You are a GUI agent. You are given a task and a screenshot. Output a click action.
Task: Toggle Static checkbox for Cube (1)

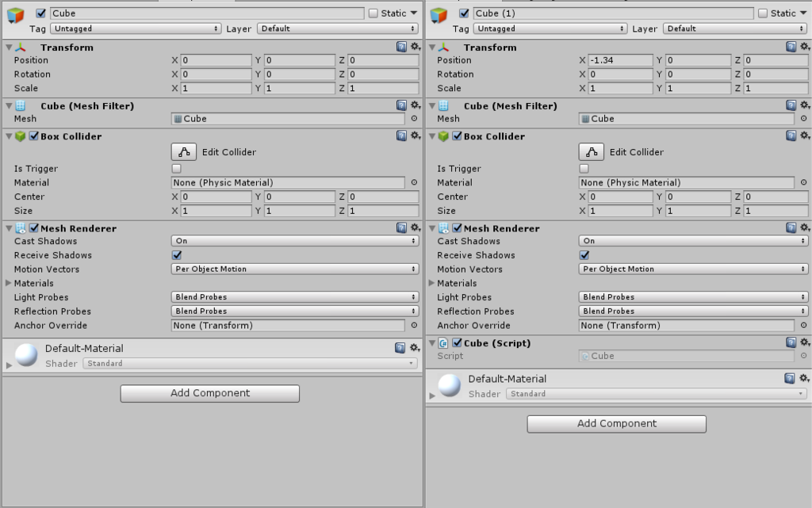coord(762,13)
